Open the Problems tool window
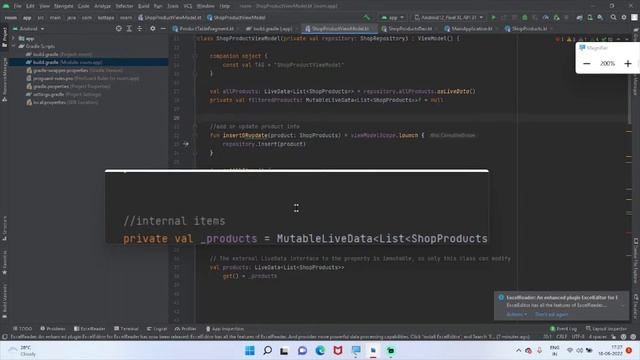Image resolution: width=640 pixels, height=360 pixels. tap(53, 329)
